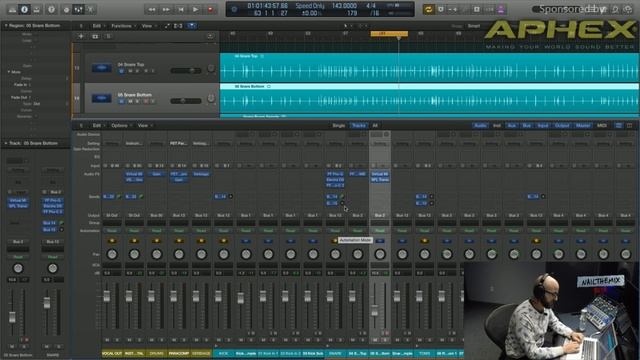The width and height of the screenshot is (640, 360).
Task: Collapse the Region: 05 Snare Bottom inspector
Action: point(6,26)
